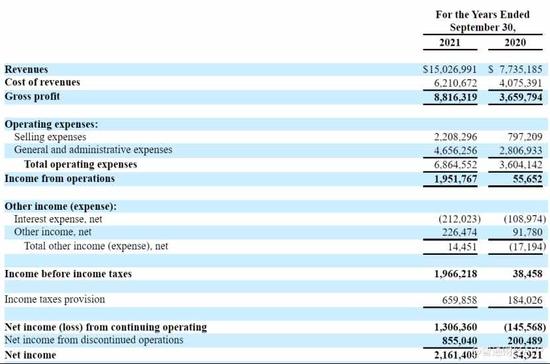
Task: Click the 2021 column header
Action: pyautogui.click(x=450, y=42)
